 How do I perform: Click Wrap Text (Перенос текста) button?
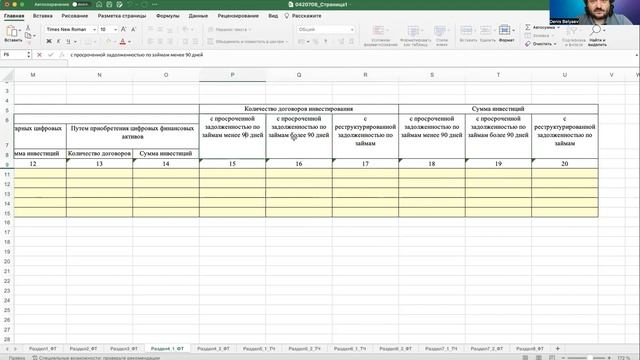point(229,29)
